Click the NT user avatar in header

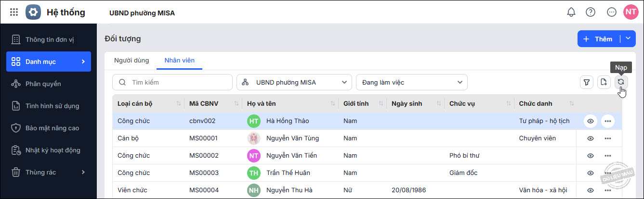coord(630,12)
